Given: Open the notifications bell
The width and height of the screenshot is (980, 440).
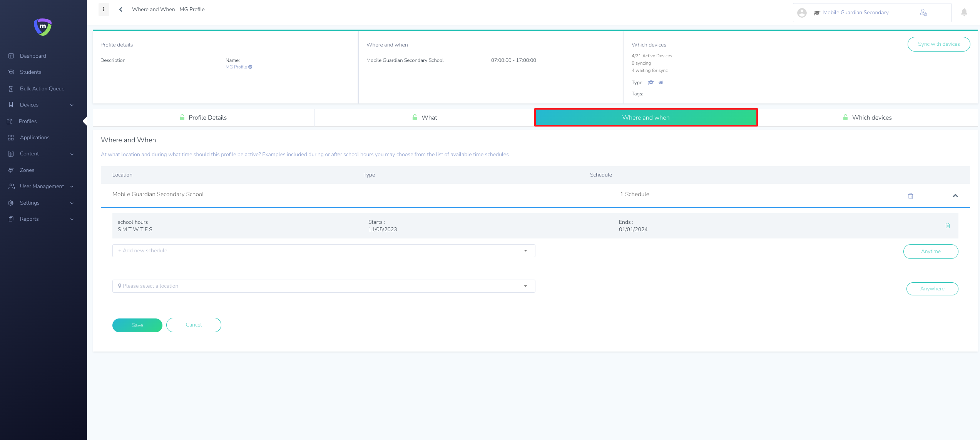Looking at the screenshot, I should 964,12.
